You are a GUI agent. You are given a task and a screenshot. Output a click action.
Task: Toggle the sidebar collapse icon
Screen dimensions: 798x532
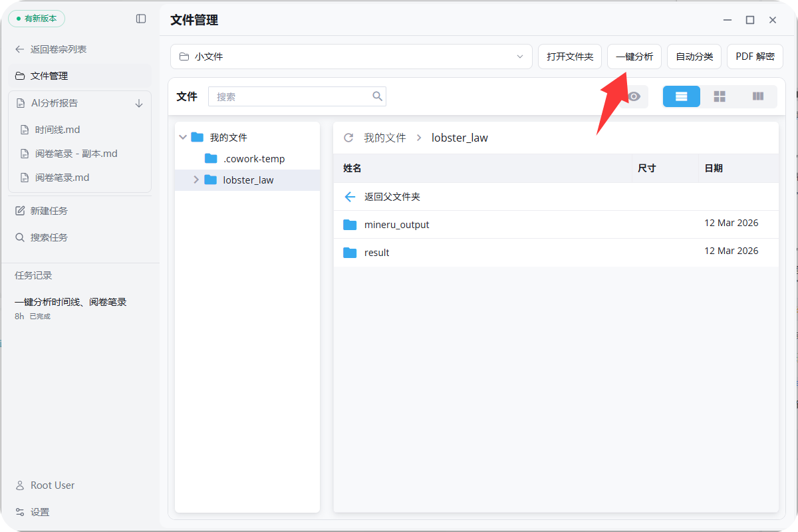click(141, 19)
